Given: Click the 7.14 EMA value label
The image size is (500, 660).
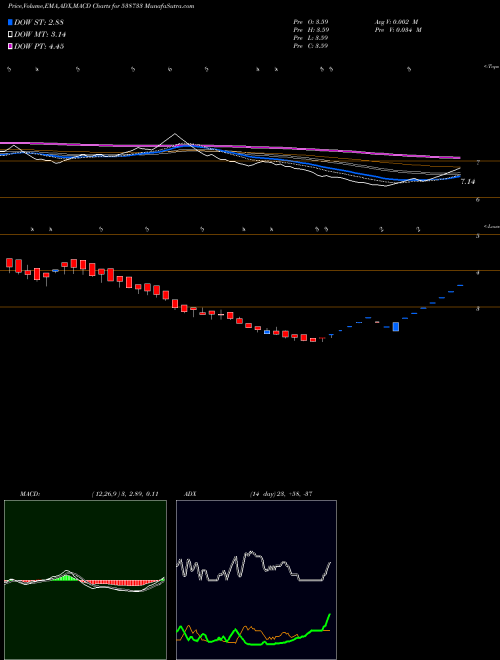Looking at the screenshot, I should click(x=468, y=182).
